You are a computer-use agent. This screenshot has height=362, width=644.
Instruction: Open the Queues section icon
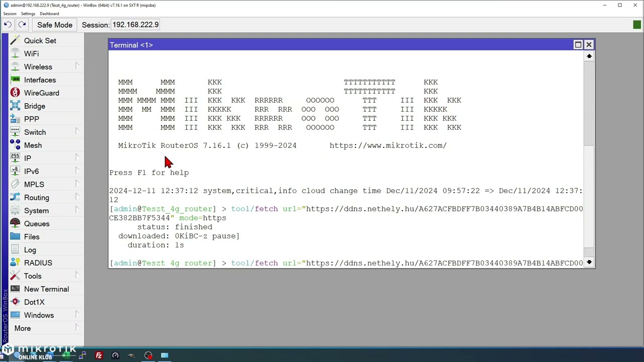15,224
